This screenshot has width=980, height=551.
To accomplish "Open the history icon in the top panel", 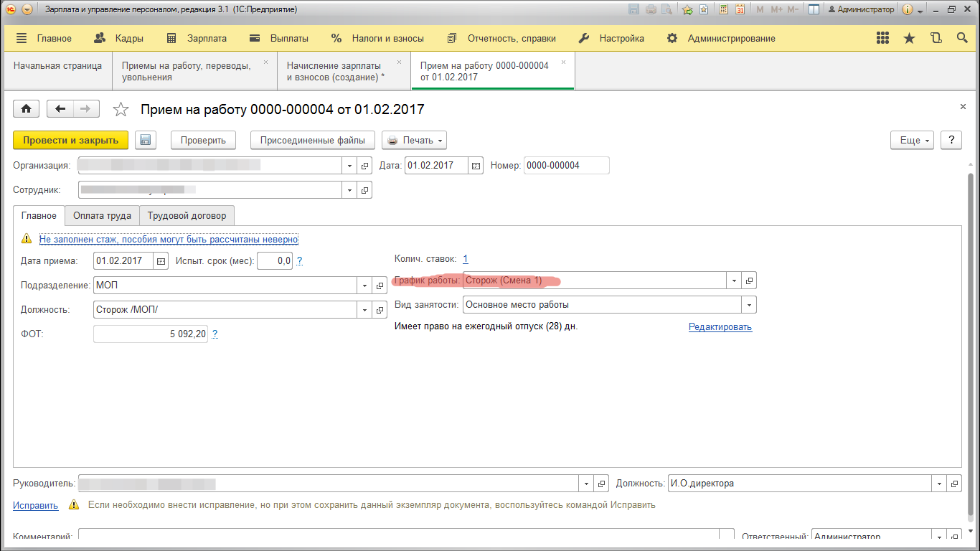I will click(936, 38).
